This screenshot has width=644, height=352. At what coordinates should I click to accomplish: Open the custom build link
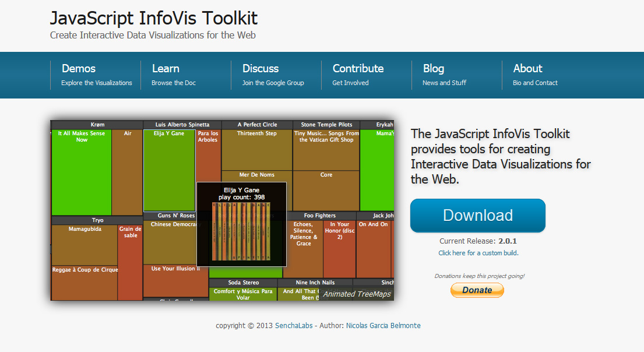pyautogui.click(x=478, y=253)
